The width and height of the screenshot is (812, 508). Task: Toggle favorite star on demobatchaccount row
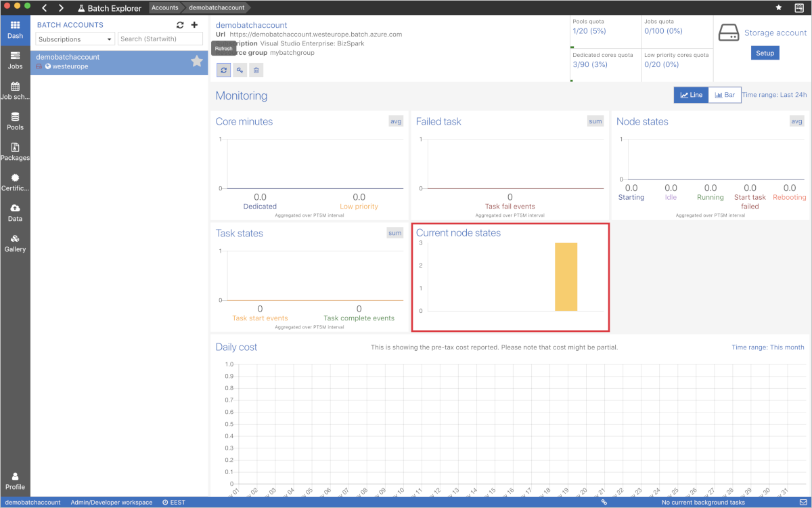[x=197, y=62]
